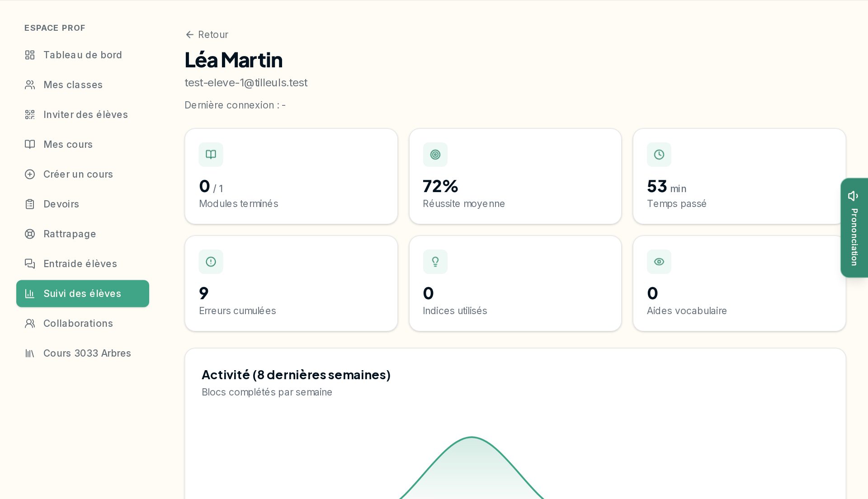Select Créer un cours menu item
This screenshot has width=868, height=499.
coord(83,174)
